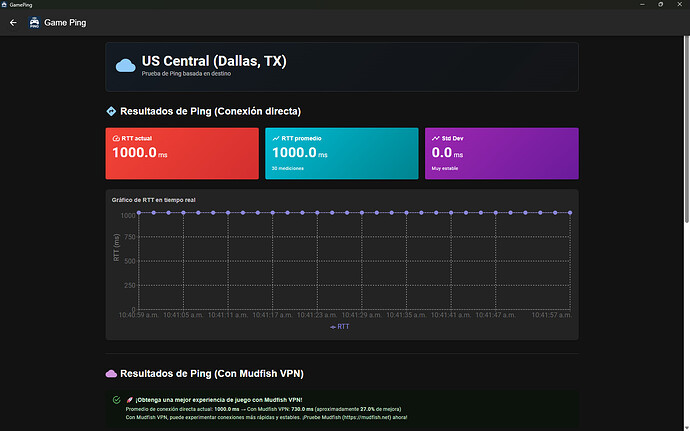
Task: Click the '30 mediciones' text
Action: [287, 168]
